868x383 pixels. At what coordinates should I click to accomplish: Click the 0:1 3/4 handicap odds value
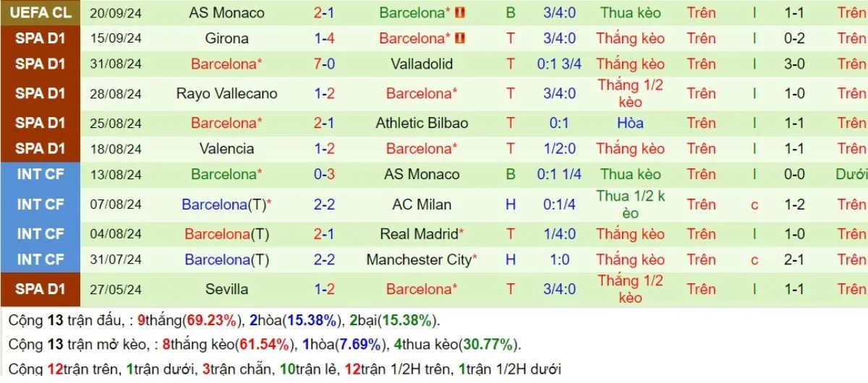click(x=559, y=64)
